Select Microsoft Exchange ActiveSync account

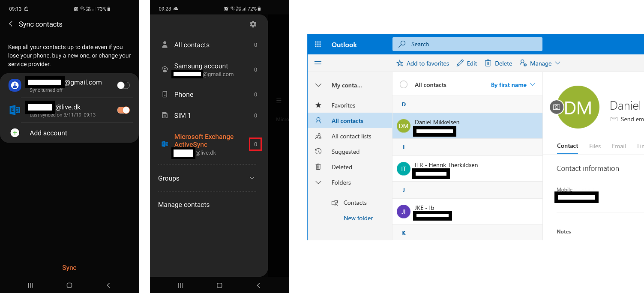click(209, 145)
